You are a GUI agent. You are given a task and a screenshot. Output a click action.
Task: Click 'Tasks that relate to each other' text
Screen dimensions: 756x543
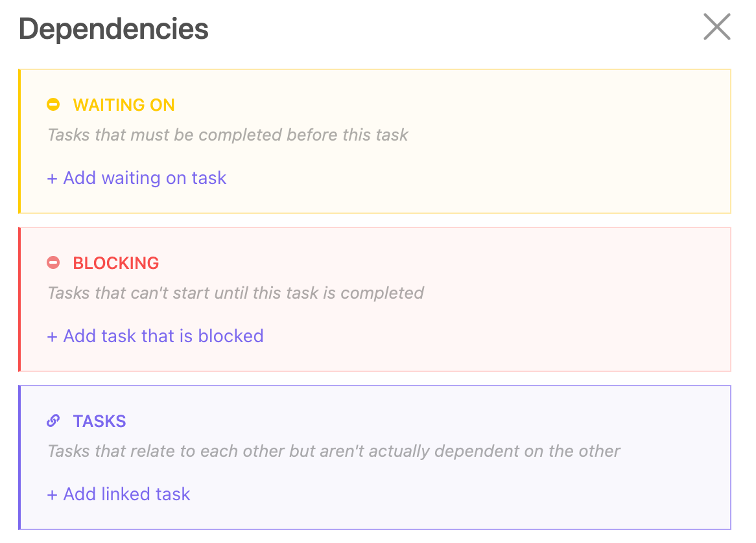coord(334,451)
